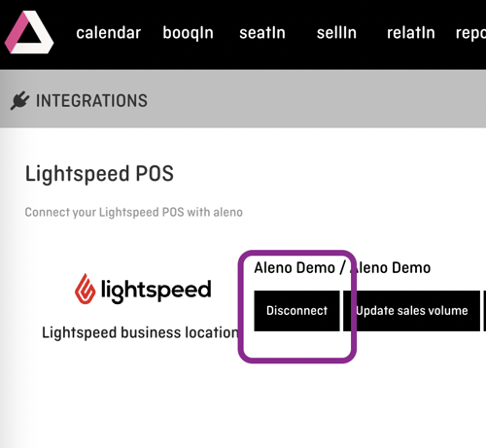The height and width of the screenshot is (448, 486).
Task: Switch to the seatIn section
Action: (262, 33)
